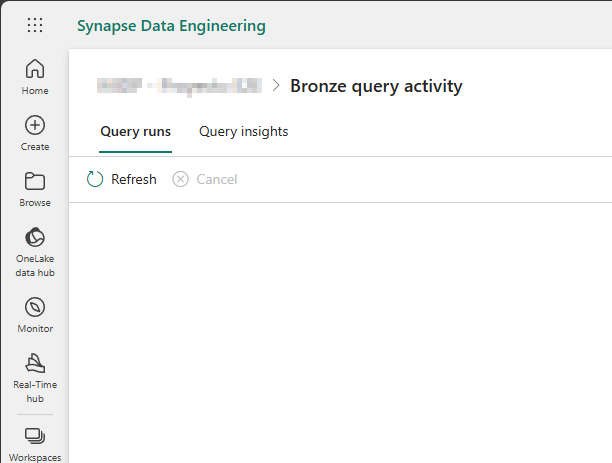Open the Create item in sidebar
This screenshot has height=463, width=612.
35,133
